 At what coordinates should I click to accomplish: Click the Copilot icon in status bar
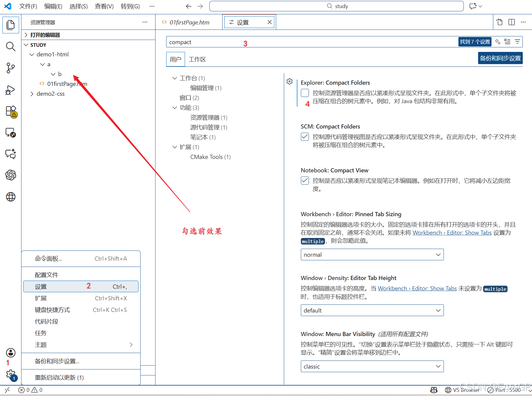tap(434, 390)
